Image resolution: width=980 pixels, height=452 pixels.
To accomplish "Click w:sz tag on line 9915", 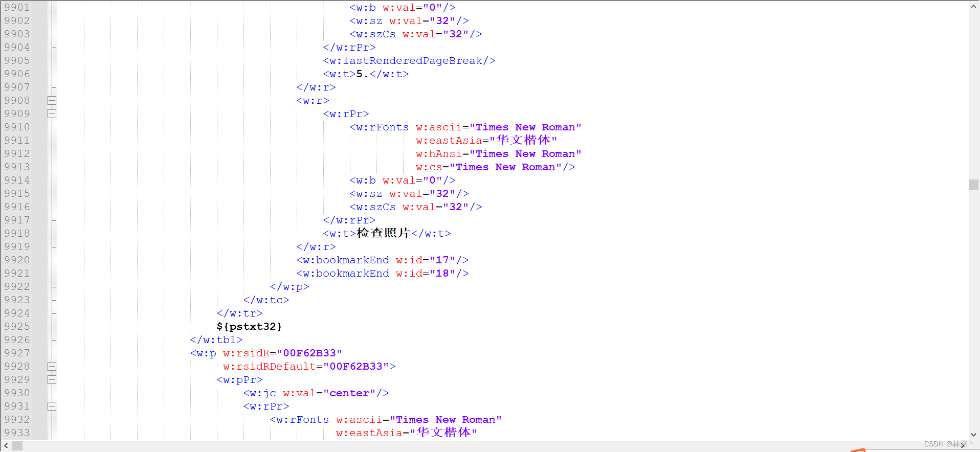I will point(409,194).
